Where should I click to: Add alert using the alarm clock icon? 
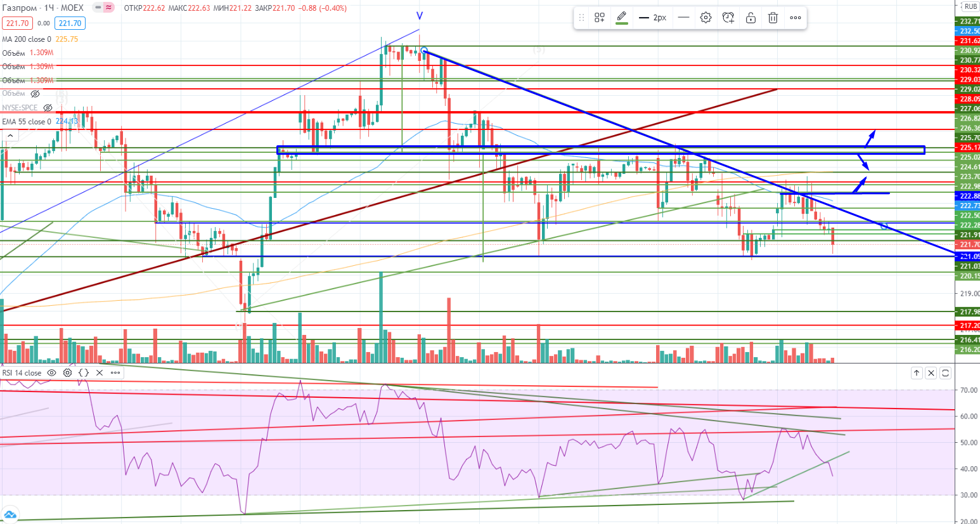[x=728, y=18]
